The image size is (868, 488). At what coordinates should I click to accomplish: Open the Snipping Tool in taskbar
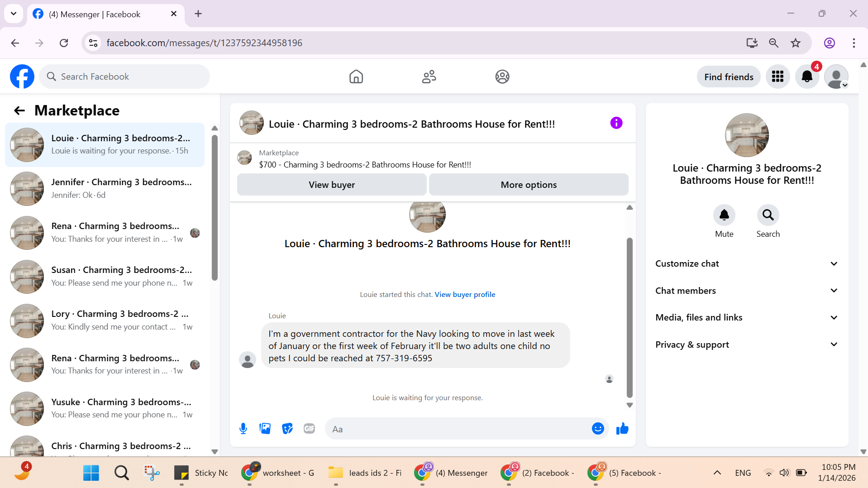pos(152,473)
